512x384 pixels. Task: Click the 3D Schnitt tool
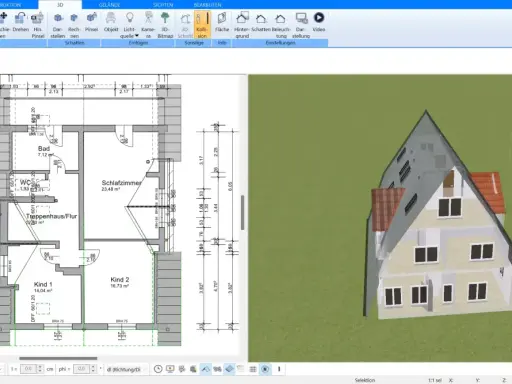click(185, 25)
